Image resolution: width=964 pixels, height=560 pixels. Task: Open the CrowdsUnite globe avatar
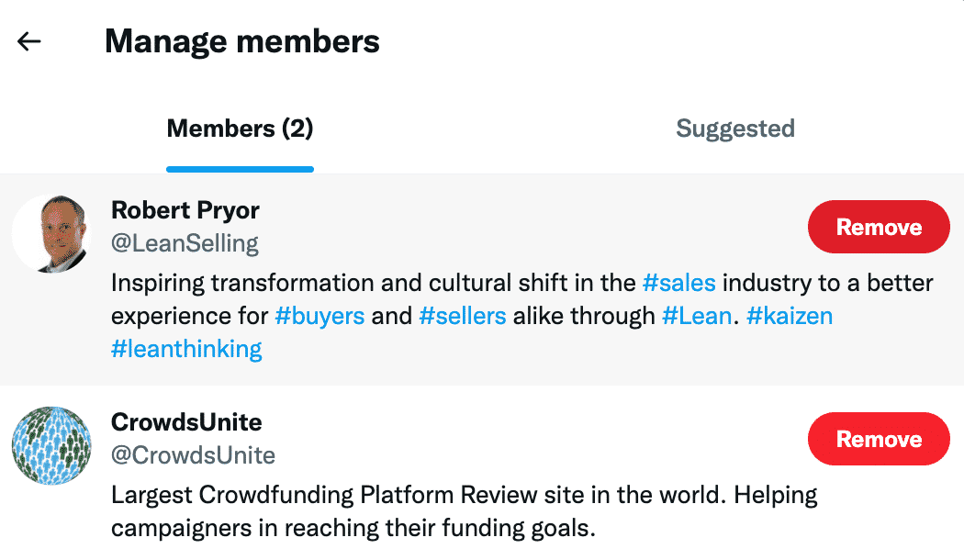(51, 445)
